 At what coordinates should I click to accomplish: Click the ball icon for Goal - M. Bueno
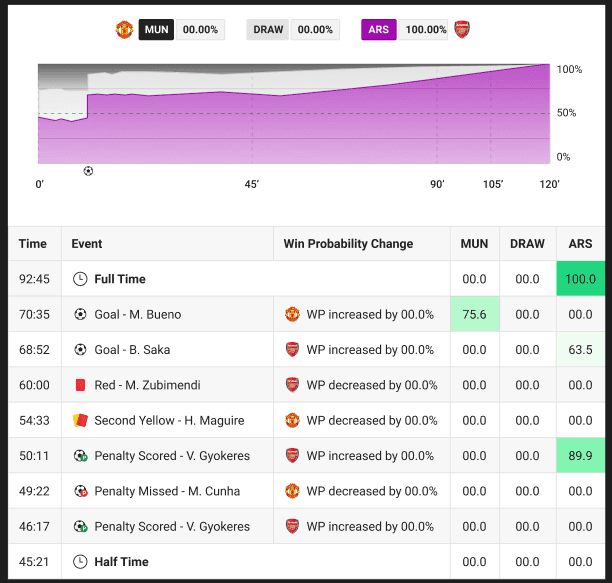click(x=80, y=314)
